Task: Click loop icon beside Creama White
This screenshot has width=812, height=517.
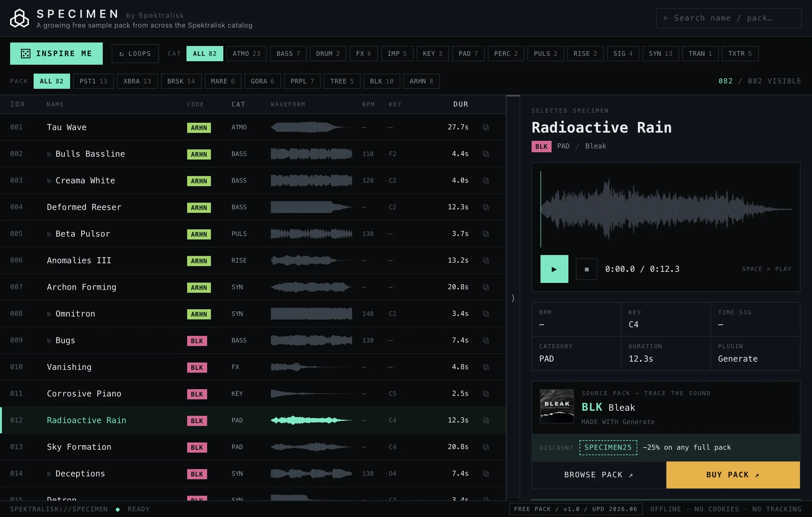Action: [49, 181]
